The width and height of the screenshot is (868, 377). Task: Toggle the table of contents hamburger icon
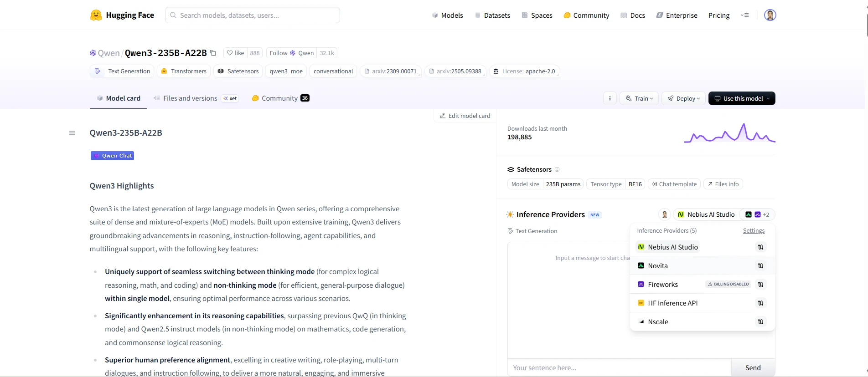[72, 133]
